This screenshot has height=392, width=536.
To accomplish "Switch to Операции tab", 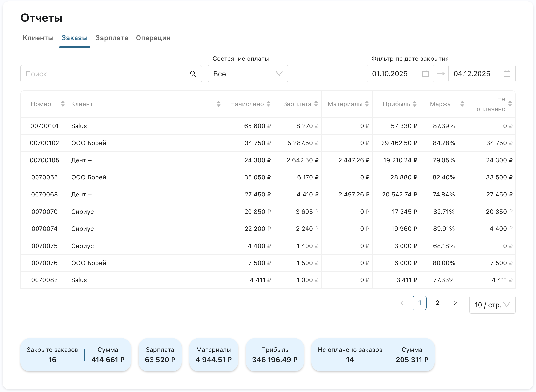I will pos(153,38).
